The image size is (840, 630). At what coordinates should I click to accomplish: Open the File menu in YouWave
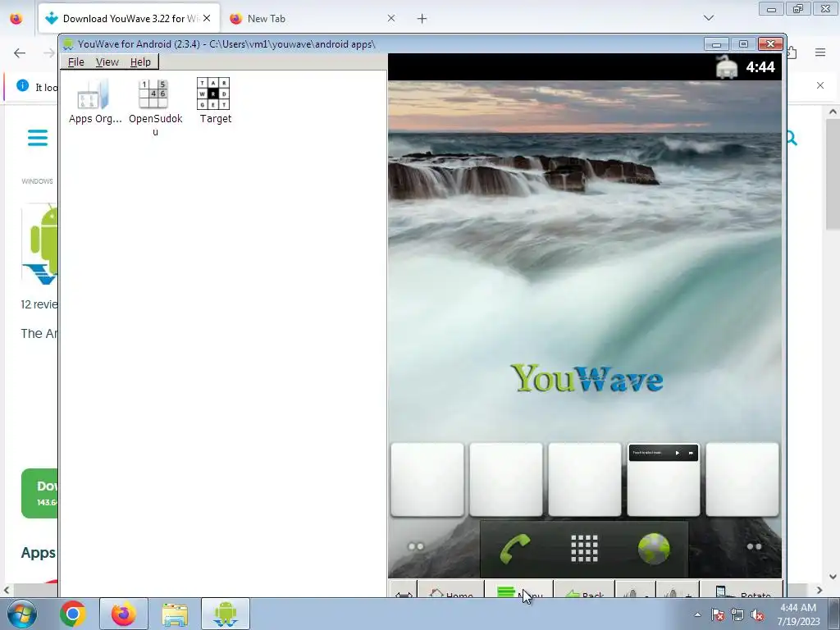(x=75, y=62)
